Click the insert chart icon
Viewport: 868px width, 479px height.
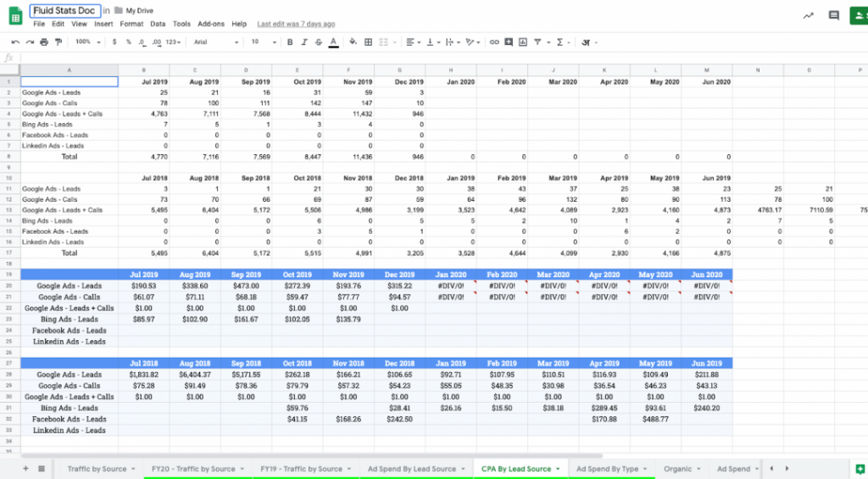[522, 42]
